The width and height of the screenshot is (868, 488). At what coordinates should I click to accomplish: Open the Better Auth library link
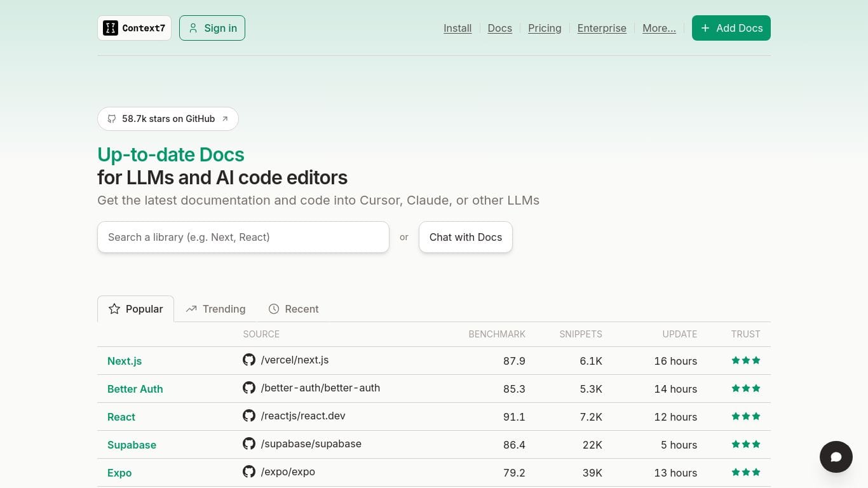[x=135, y=389]
